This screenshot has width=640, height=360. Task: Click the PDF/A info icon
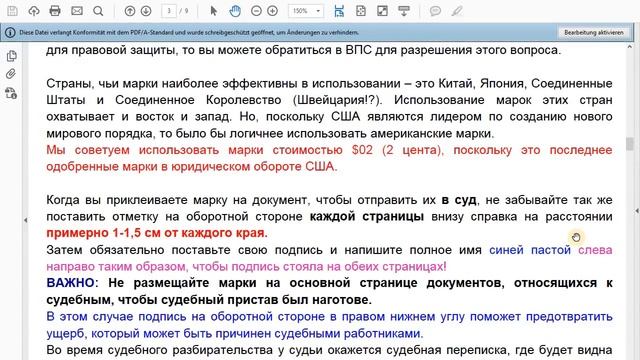pos(10,32)
